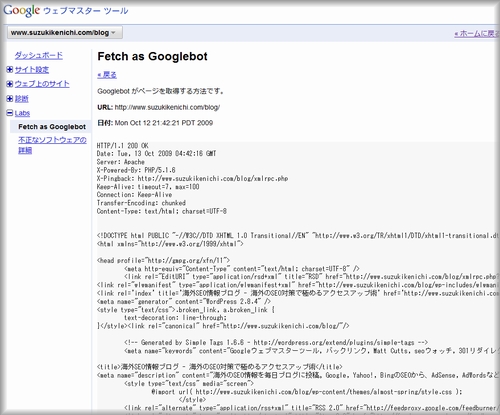500x415 pixels.
Task: Click the meta generator WordPress 2.8.4 line
Action: (184, 302)
